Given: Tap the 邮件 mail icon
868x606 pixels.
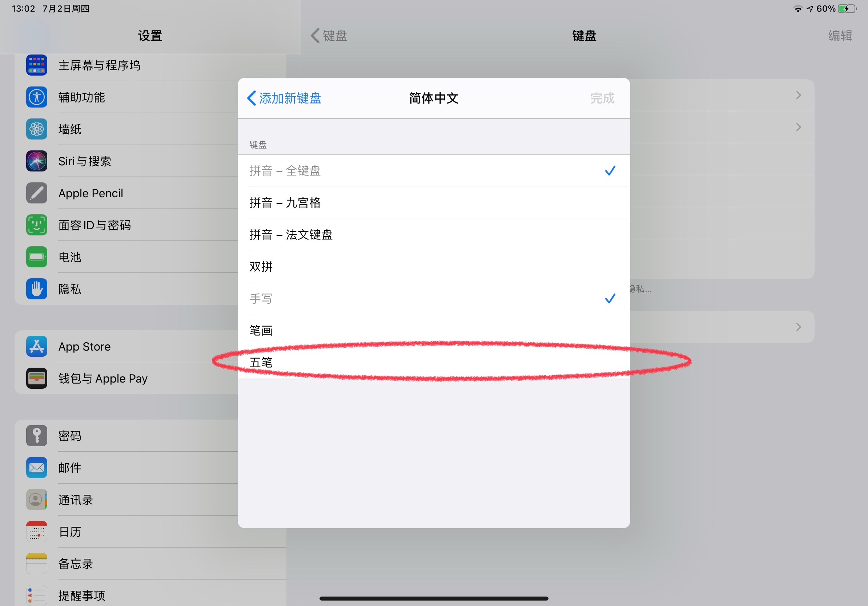Looking at the screenshot, I should [x=37, y=468].
